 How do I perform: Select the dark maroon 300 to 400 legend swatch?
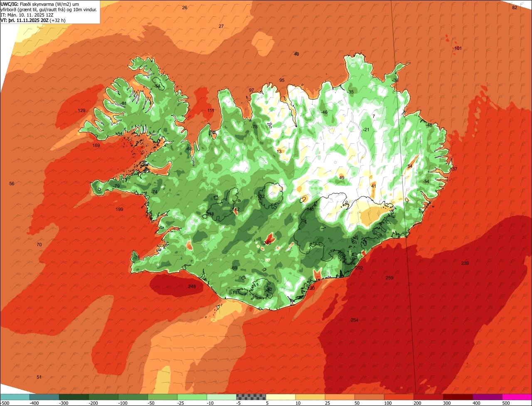click(x=458, y=397)
